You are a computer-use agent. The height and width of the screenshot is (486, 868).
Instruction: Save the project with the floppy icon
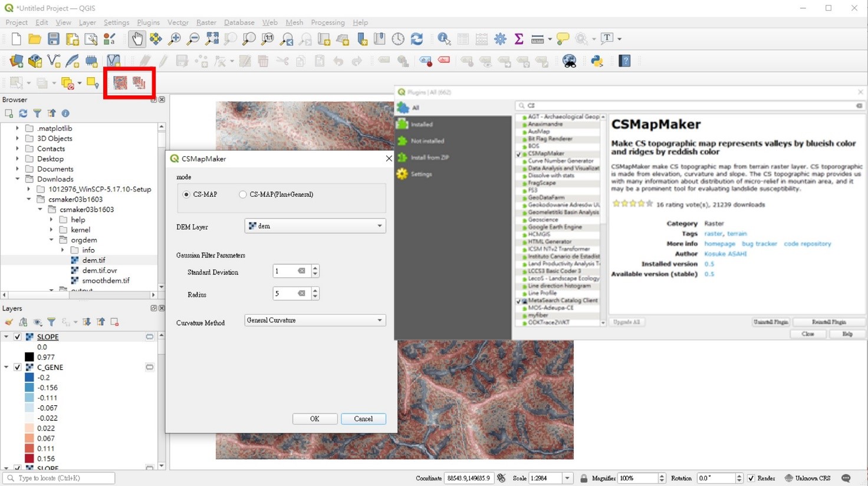(x=54, y=39)
